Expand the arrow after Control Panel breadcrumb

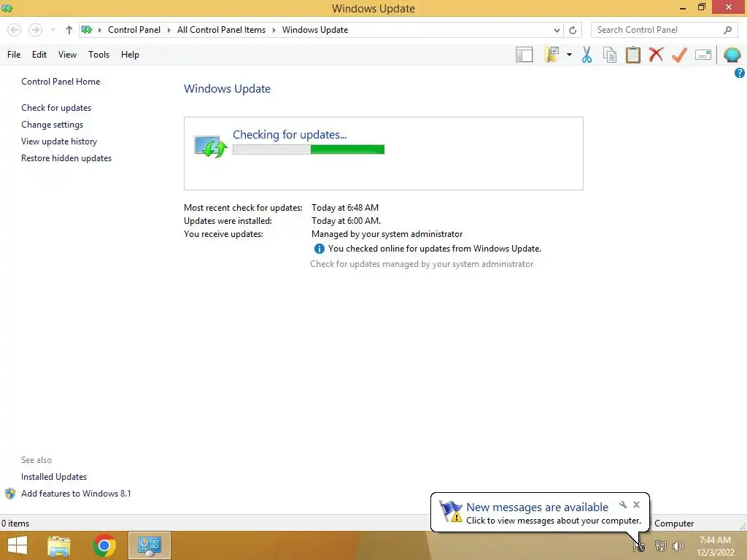(x=169, y=30)
